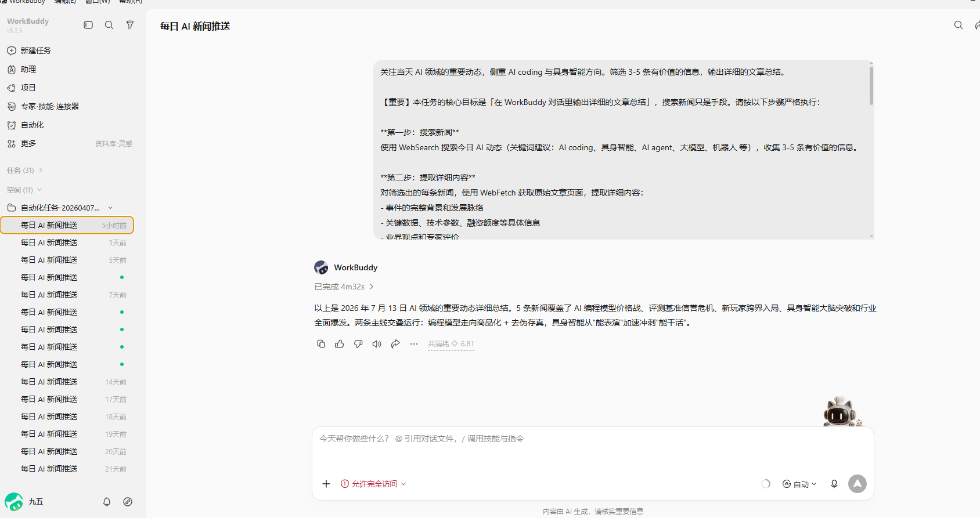980x518 pixels.
Task: Click the WorkBuddy logo title in sidebar
Action: coord(28,21)
